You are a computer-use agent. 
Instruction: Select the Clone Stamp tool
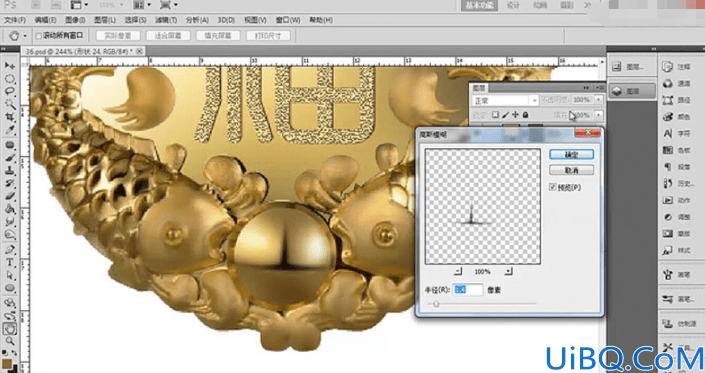(x=9, y=171)
